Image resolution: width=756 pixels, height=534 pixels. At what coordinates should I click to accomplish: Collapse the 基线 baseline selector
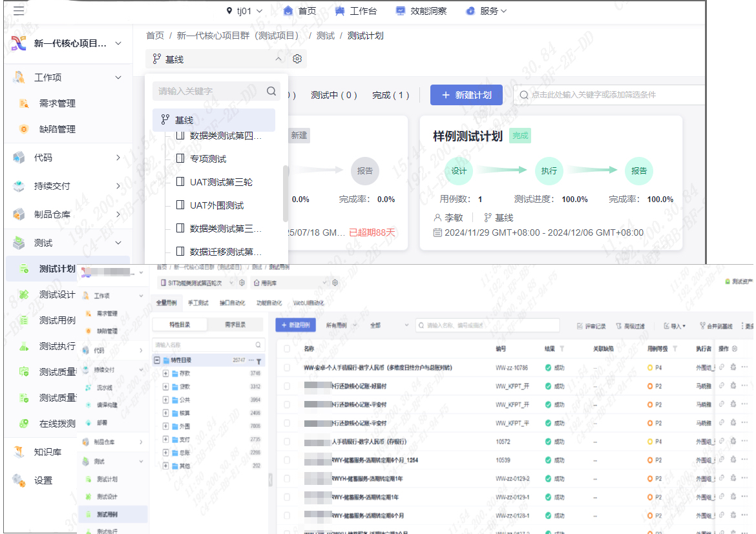(278, 59)
